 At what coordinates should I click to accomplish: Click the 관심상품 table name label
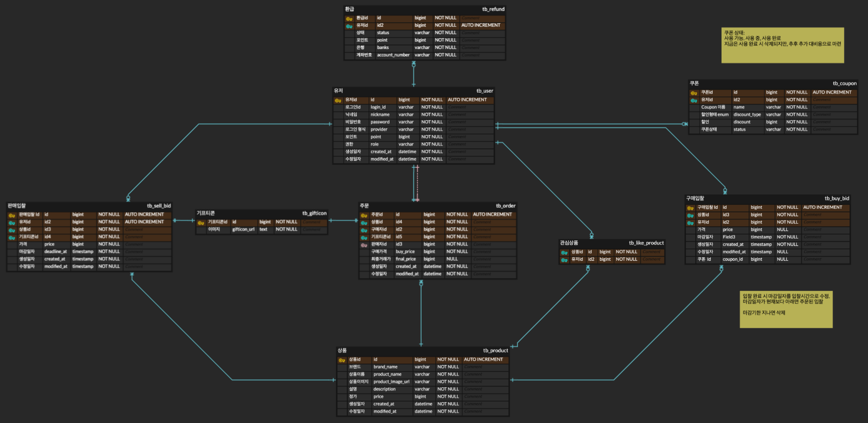[x=569, y=243]
